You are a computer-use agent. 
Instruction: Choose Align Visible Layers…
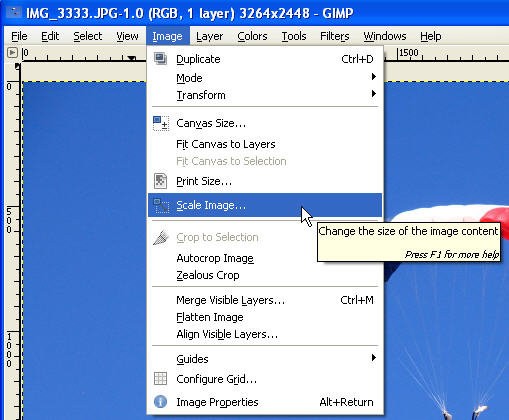[x=265, y=334]
